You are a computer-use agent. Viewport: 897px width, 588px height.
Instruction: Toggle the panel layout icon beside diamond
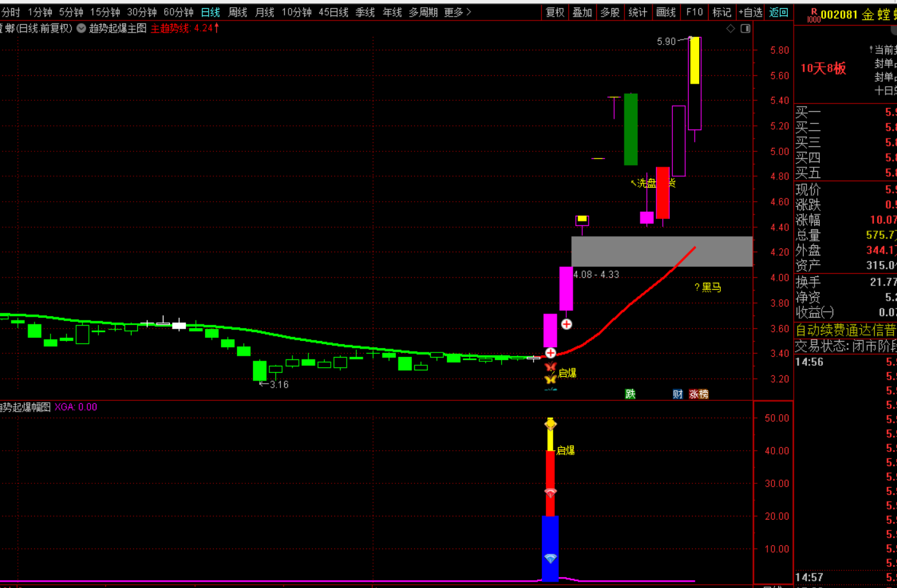(x=745, y=28)
